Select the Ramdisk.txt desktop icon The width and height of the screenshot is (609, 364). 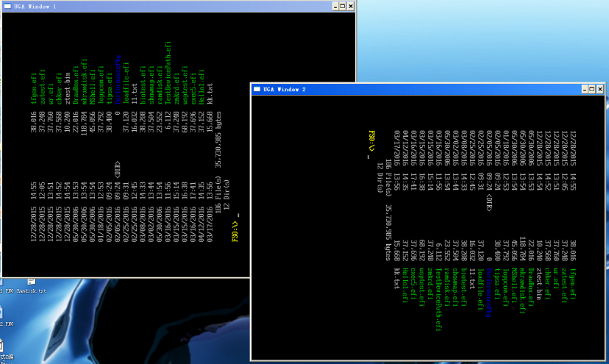[x=32, y=286]
